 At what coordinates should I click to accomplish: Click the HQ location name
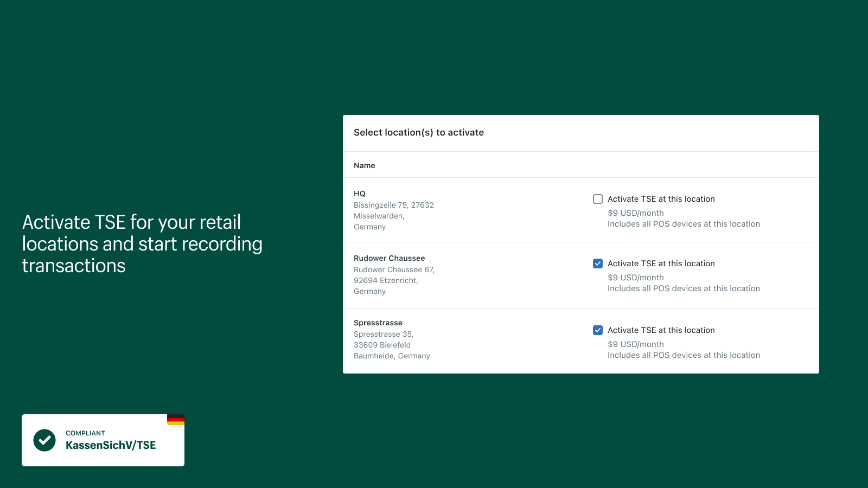pos(360,194)
